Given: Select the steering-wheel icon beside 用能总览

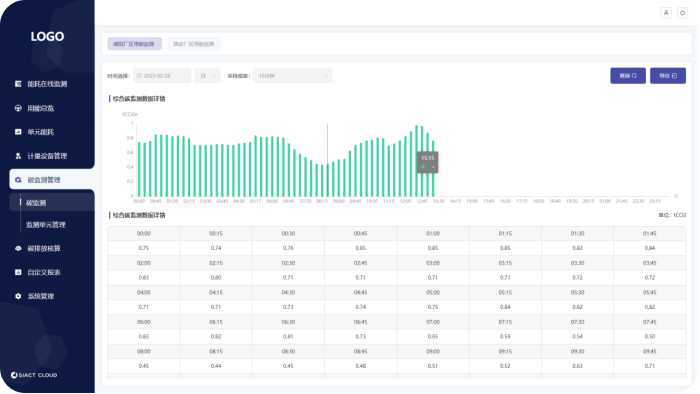Looking at the screenshot, I should (18, 108).
